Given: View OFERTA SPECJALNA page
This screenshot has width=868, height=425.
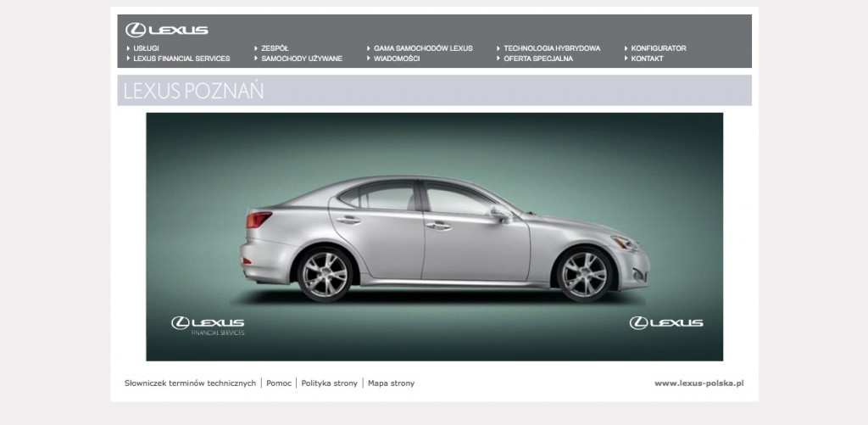Looking at the screenshot, I should 538,59.
